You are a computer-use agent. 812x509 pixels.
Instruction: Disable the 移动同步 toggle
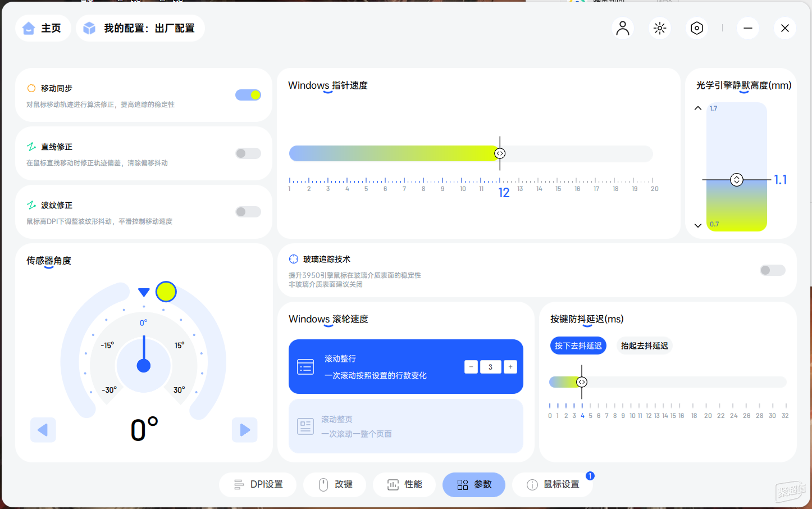tap(248, 95)
